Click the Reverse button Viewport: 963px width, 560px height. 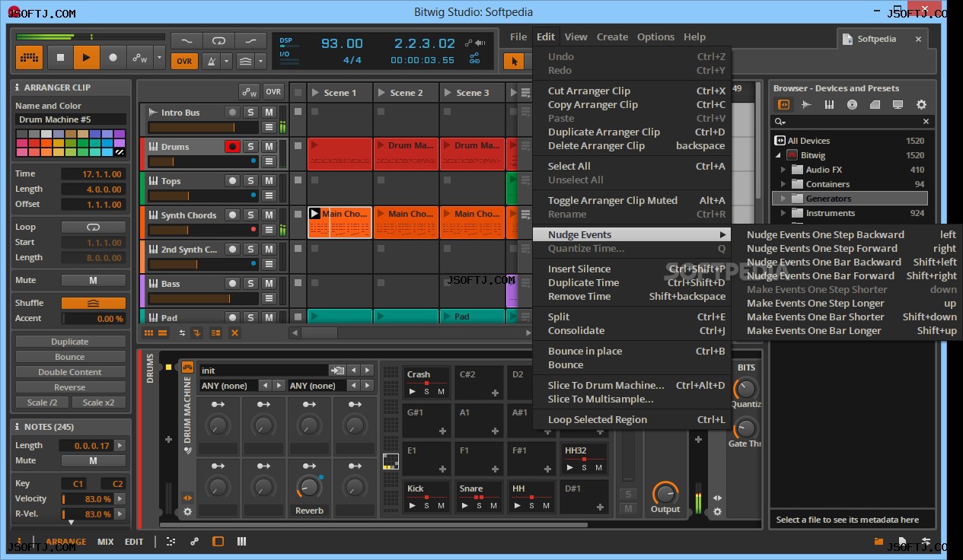pyautogui.click(x=70, y=387)
